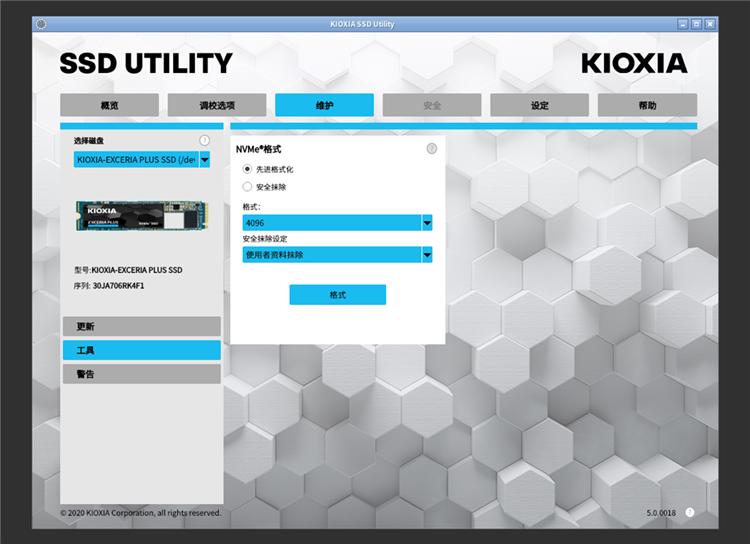Switch to the 概览 tab

pyautogui.click(x=109, y=105)
